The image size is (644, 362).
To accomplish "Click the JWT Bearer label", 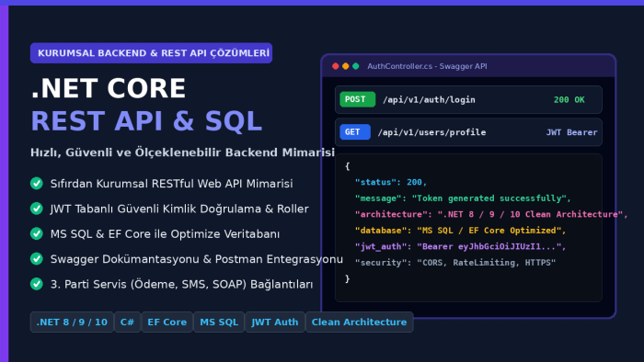I will tap(571, 132).
